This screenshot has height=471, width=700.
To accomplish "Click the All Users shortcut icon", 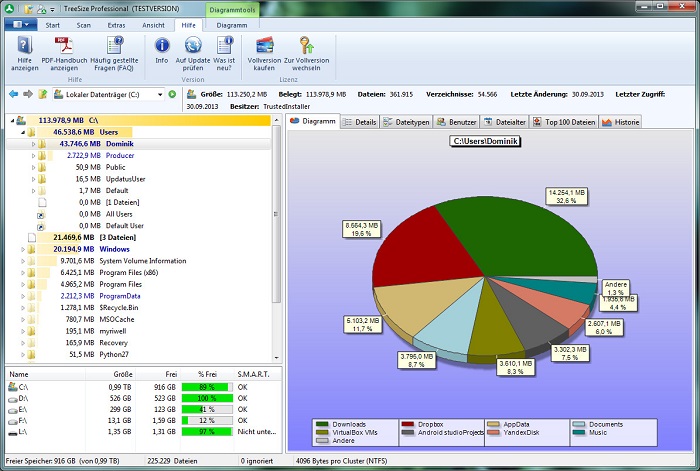I will point(41,214).
